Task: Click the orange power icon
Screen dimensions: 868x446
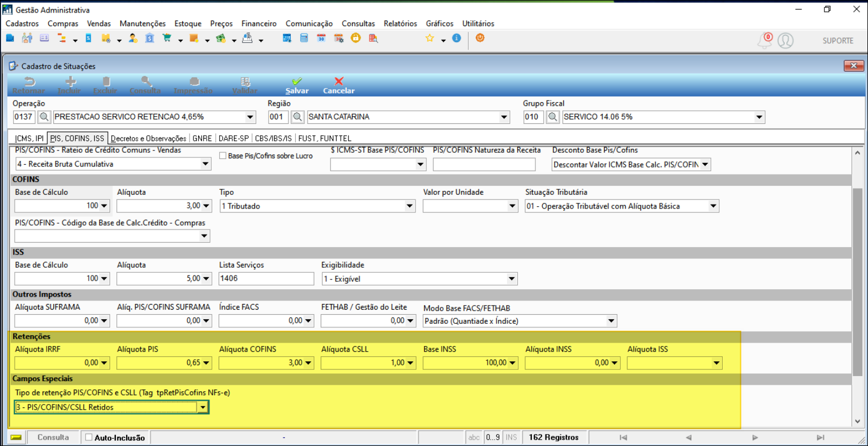Action: (480, 38)
